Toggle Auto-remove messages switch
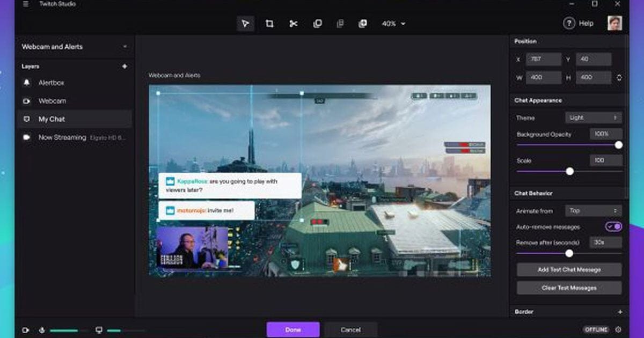 point(614,227)
